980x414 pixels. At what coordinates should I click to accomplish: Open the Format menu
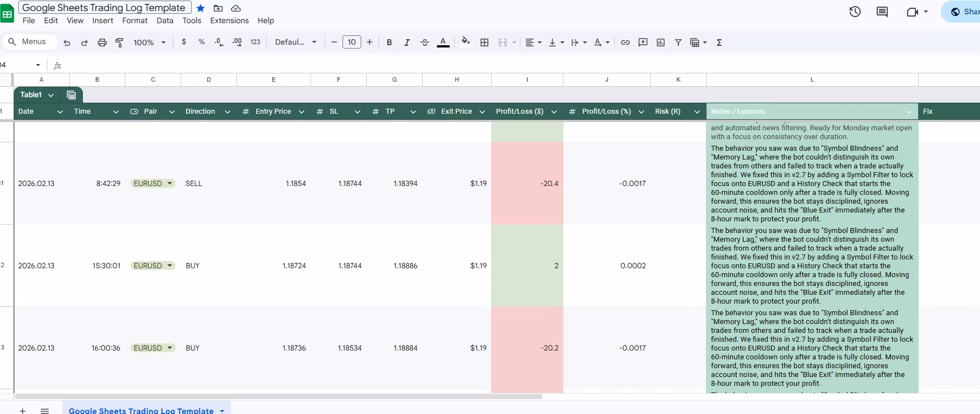(135, 20)
